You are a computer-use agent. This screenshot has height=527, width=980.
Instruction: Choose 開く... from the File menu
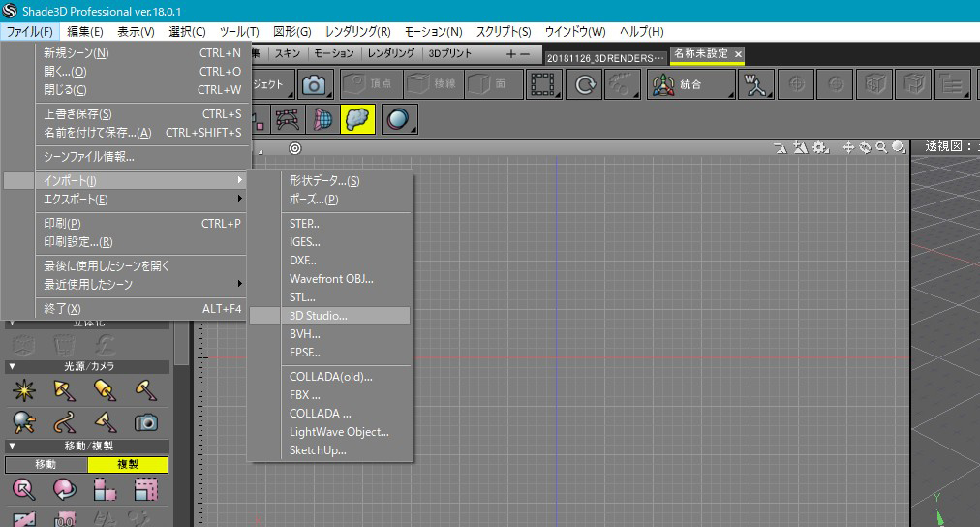142,72
